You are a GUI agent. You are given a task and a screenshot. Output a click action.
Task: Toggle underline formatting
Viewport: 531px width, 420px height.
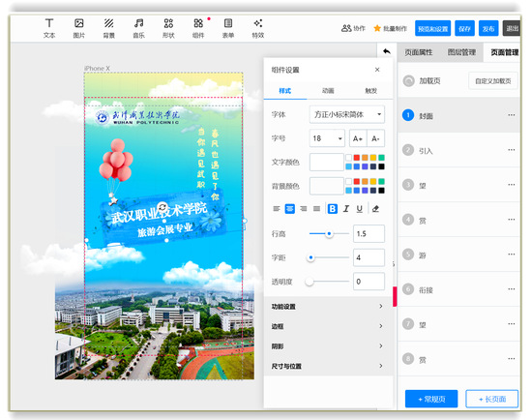359,209
